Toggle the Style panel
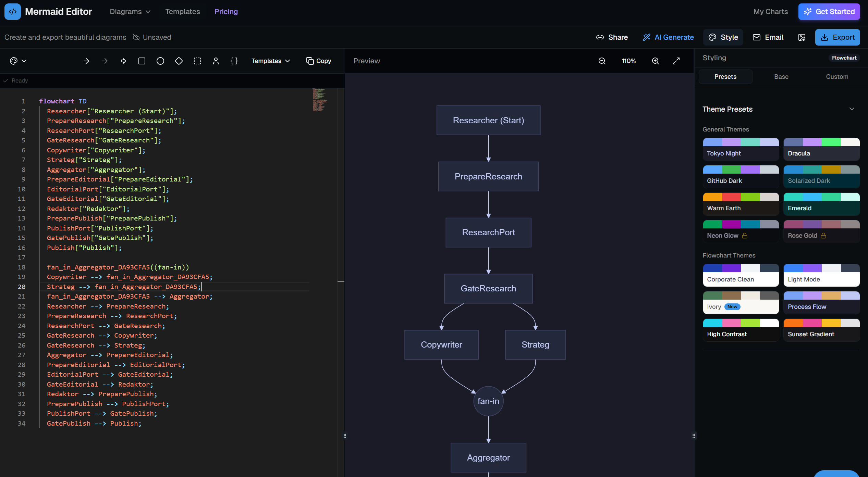868x477 pixels. click(723, 37)
